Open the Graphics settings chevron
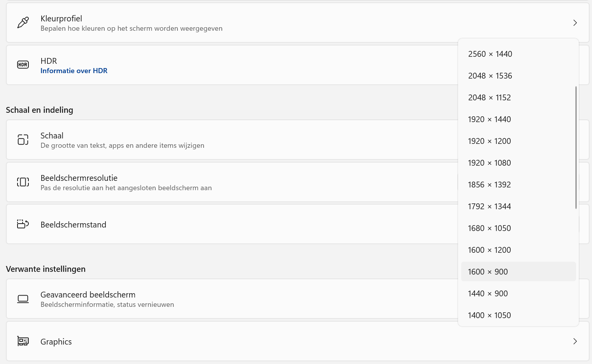The width and height of the screenshot is (592, 364). [575, 341]
